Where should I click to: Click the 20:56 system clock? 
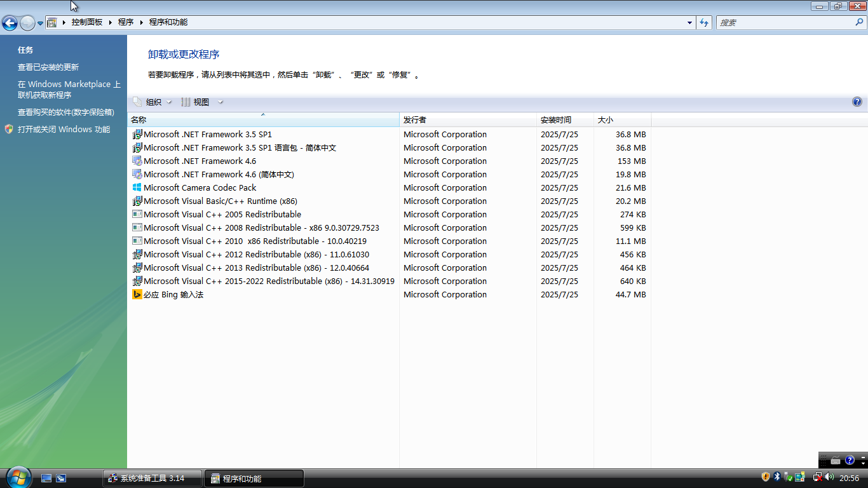pos(849,478)
